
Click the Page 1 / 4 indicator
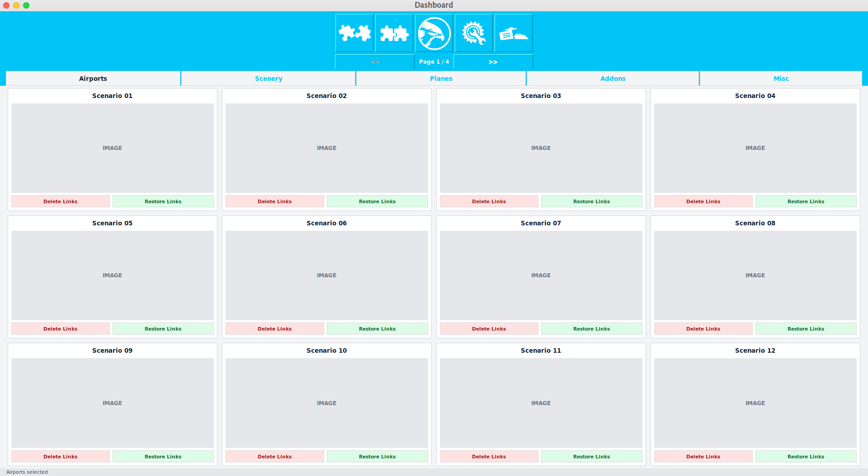click(434, 62)
